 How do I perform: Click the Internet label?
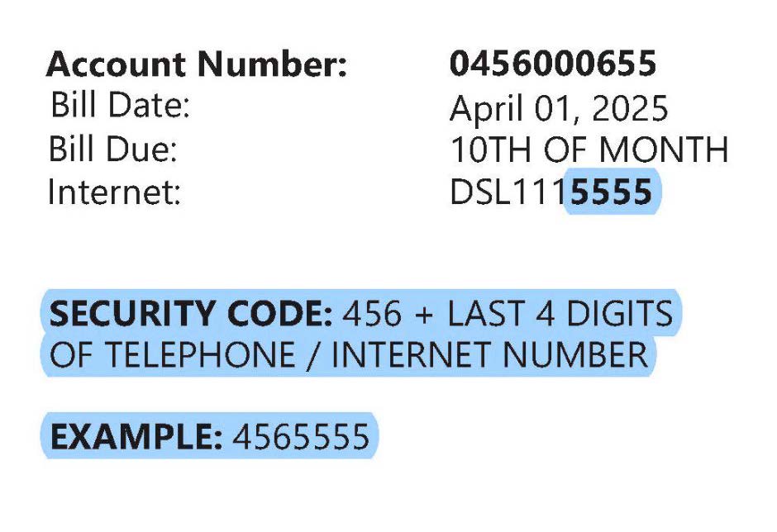114,192
